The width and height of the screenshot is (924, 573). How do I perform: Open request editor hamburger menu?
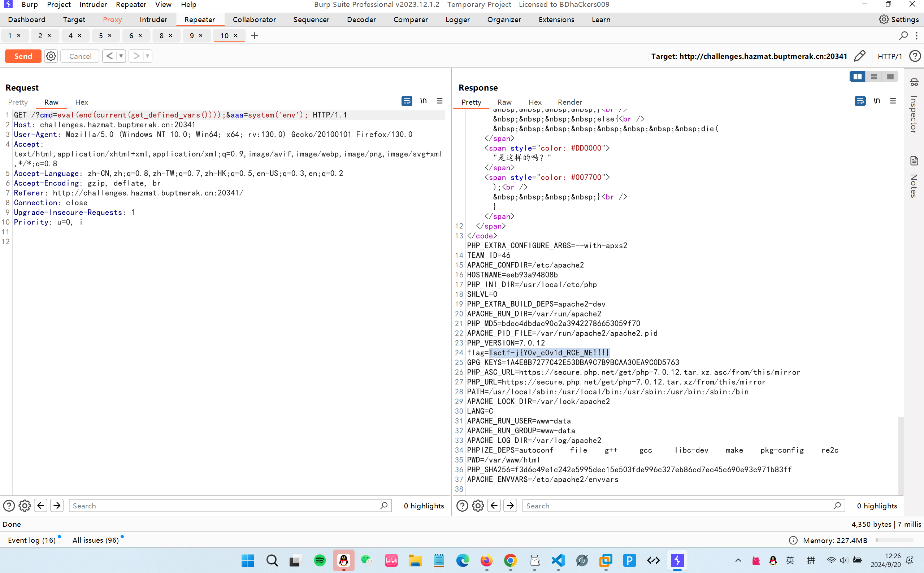pyautogui.click(x=439, y=101)
